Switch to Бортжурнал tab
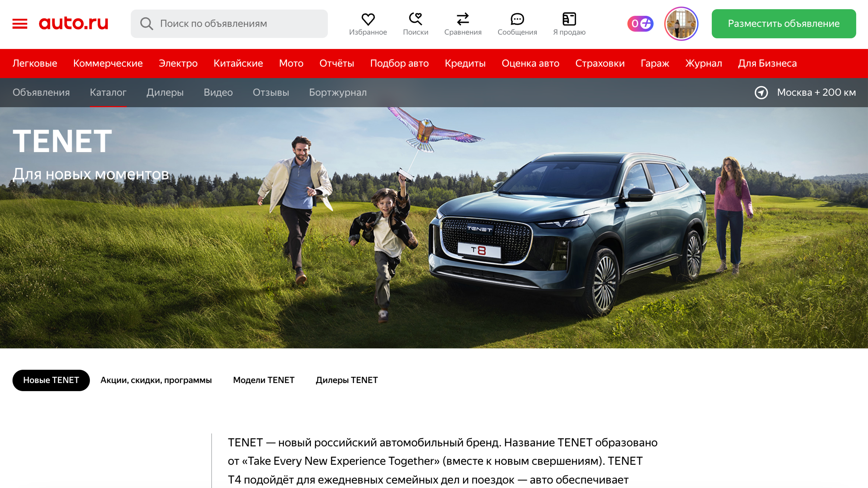The height and width of the screenshot is (488, 868). tap(338, 92)
